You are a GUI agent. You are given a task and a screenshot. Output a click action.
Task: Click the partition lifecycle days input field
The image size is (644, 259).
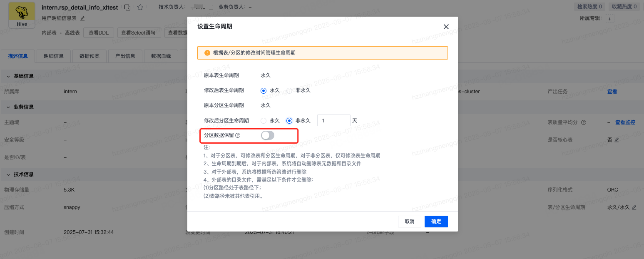[x=333, y=121]
